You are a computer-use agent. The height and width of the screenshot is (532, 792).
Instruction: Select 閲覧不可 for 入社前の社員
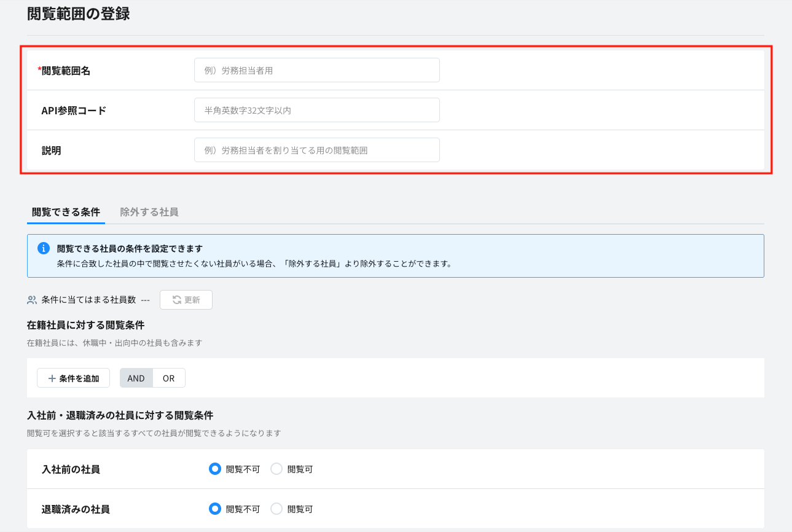[x=215, y=469]
